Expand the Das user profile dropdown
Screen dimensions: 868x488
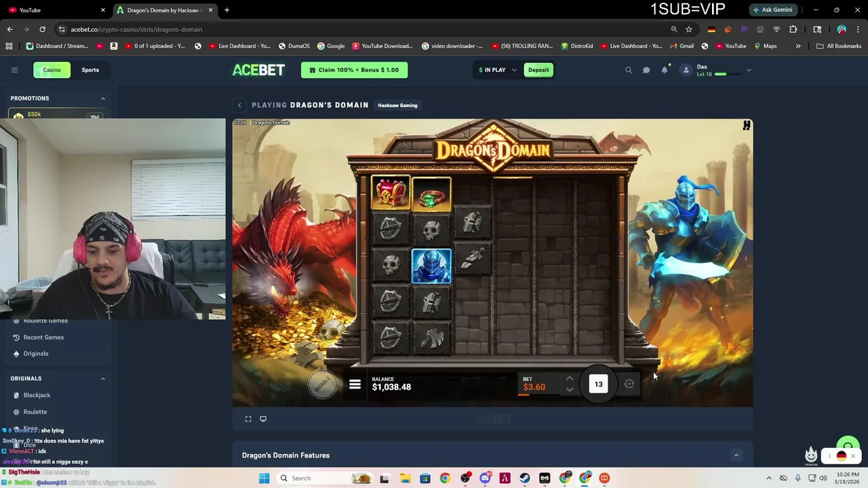749,70
